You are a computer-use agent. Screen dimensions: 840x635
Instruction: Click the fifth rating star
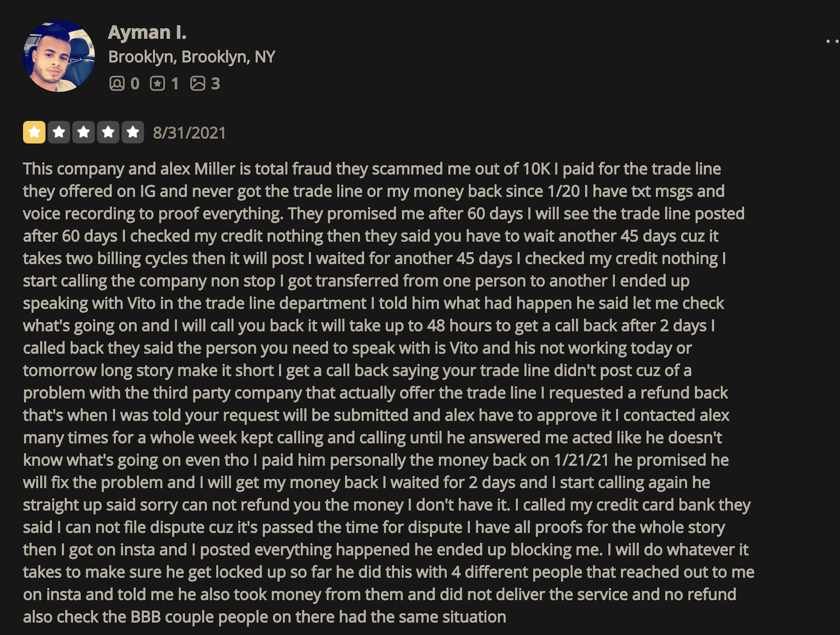pyautogui.click(x=133, y=133)
